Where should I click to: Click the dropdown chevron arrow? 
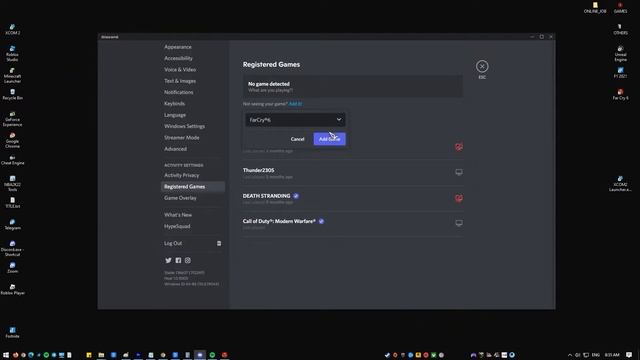pyautogui.click(x=339, y=120)
